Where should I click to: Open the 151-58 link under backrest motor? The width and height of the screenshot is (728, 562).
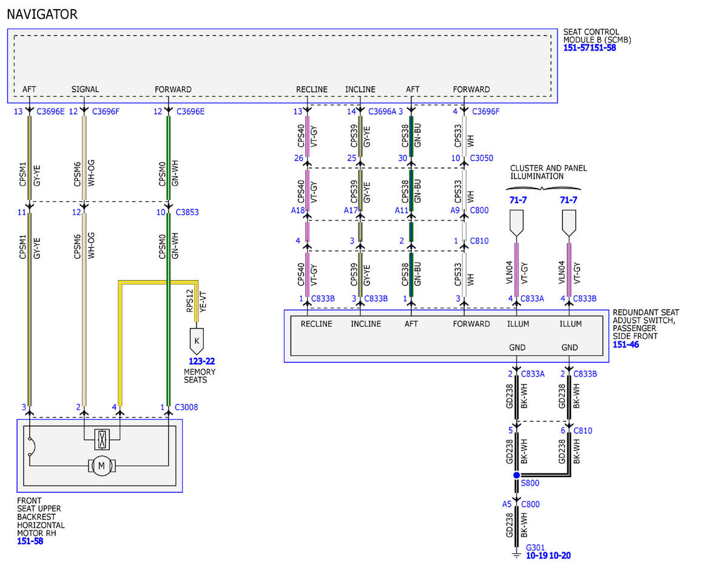tap(30, 541)
